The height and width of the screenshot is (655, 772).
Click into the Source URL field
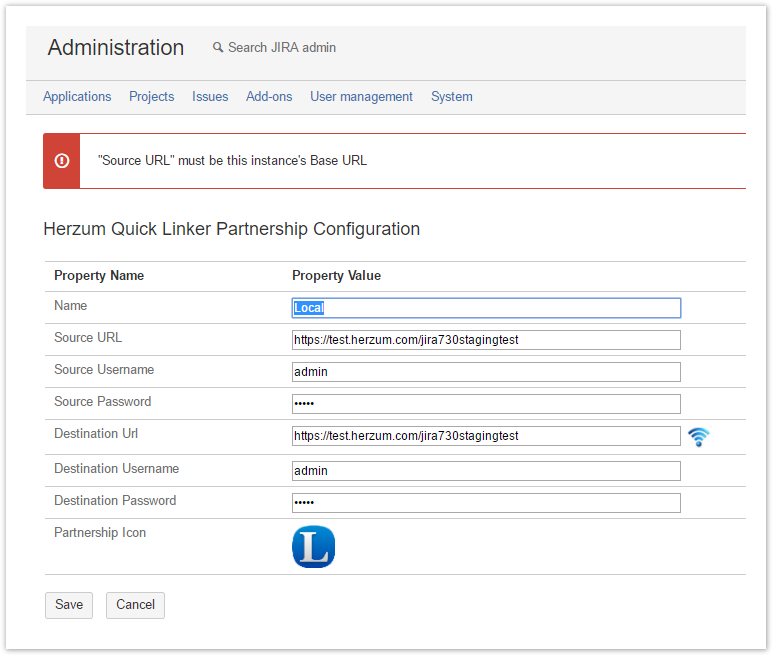pos(486,340)
